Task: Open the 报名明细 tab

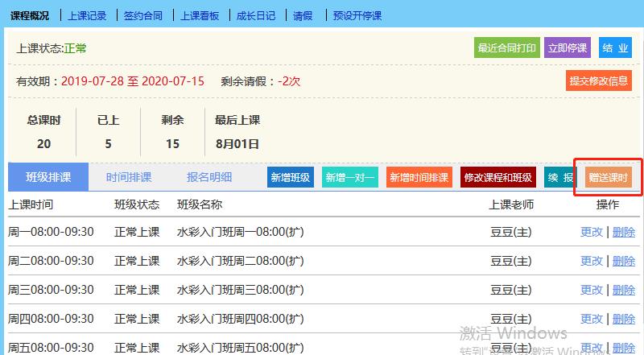Action: coord(209,177)
